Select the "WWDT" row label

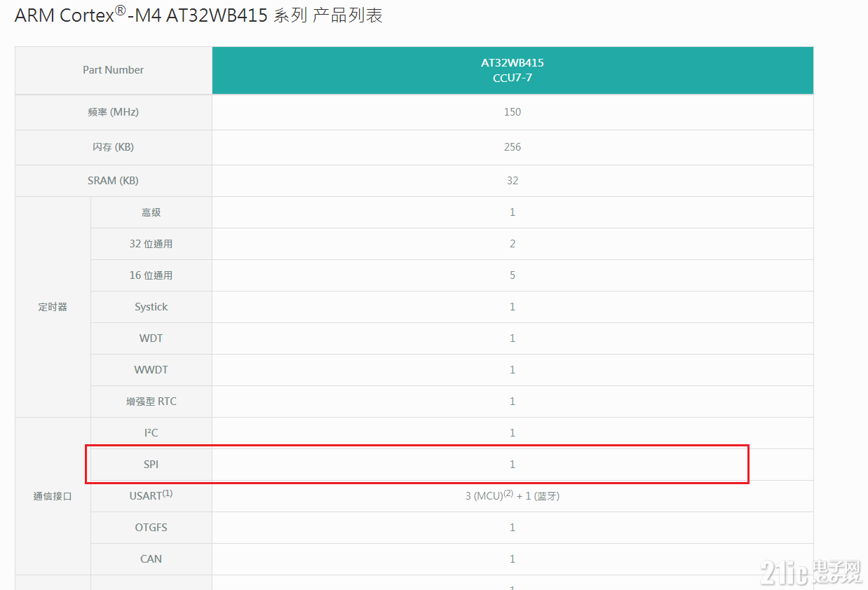point(151,370)
